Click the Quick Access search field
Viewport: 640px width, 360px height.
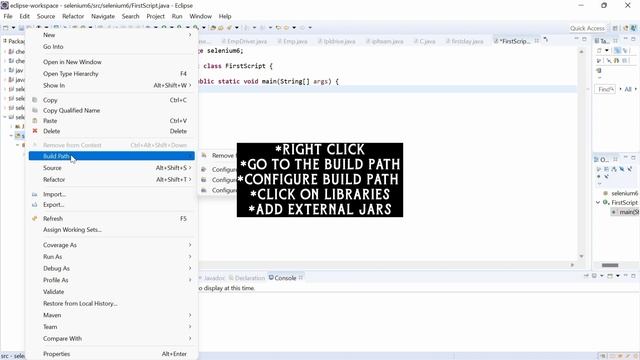[x=587, y=28]
